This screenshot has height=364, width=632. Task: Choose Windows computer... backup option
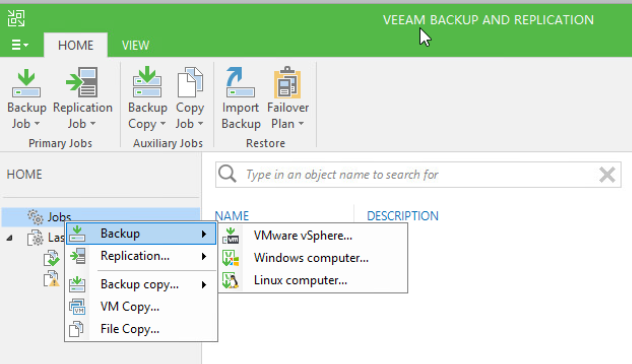[313, 258]
